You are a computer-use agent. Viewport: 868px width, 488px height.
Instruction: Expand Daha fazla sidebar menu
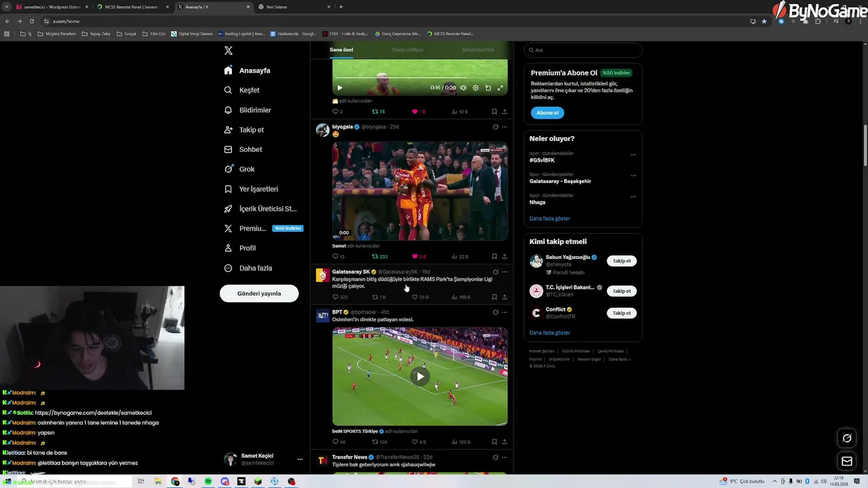click(x=248, y=268)
